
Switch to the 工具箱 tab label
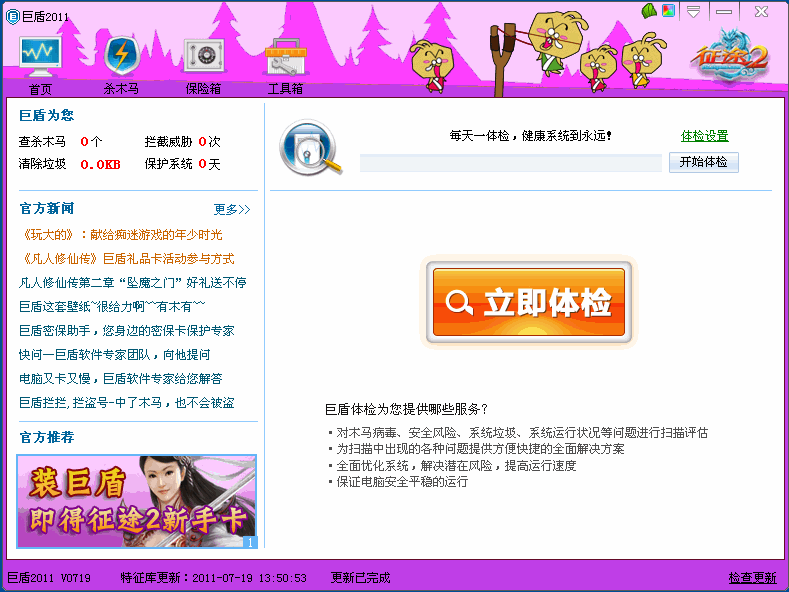(285, 89)
